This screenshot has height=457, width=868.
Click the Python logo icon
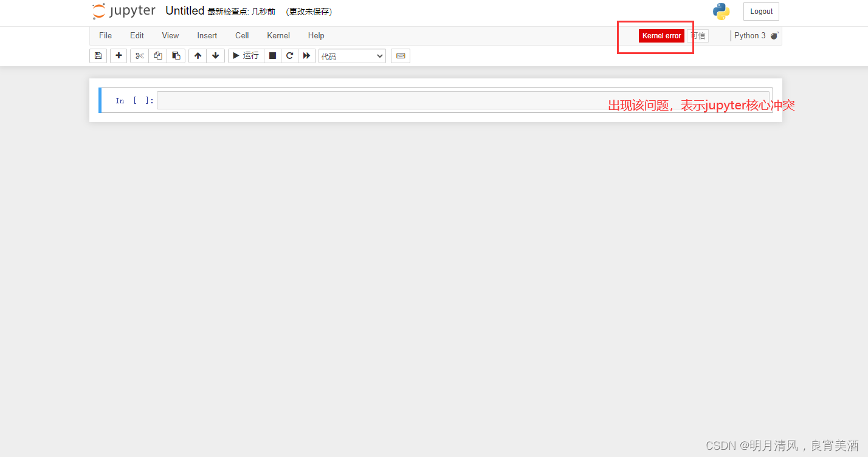click(x=721, y=12)
